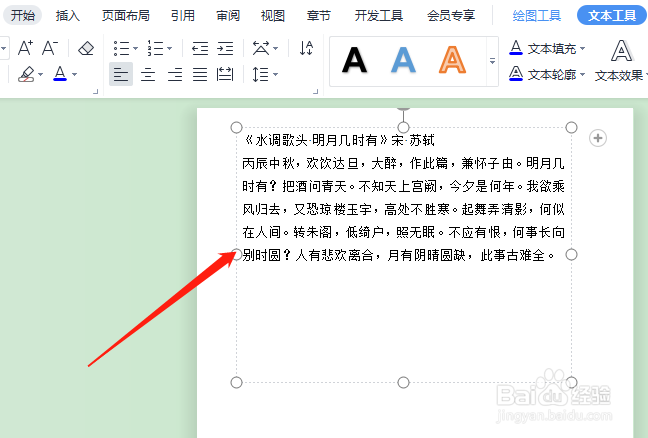648x438 pixels.
Task: Click the title line 《水调歌头·明月几时有》
Action: click(x=316, y=140)
